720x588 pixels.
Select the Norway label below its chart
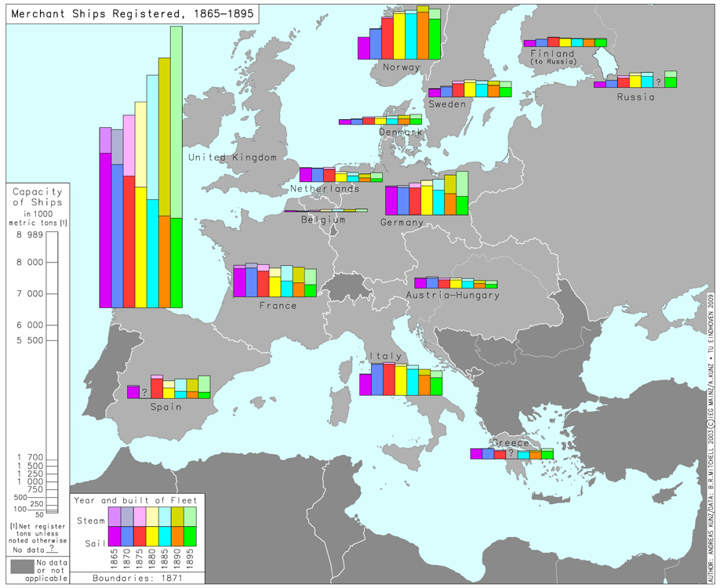pos(402,67)
